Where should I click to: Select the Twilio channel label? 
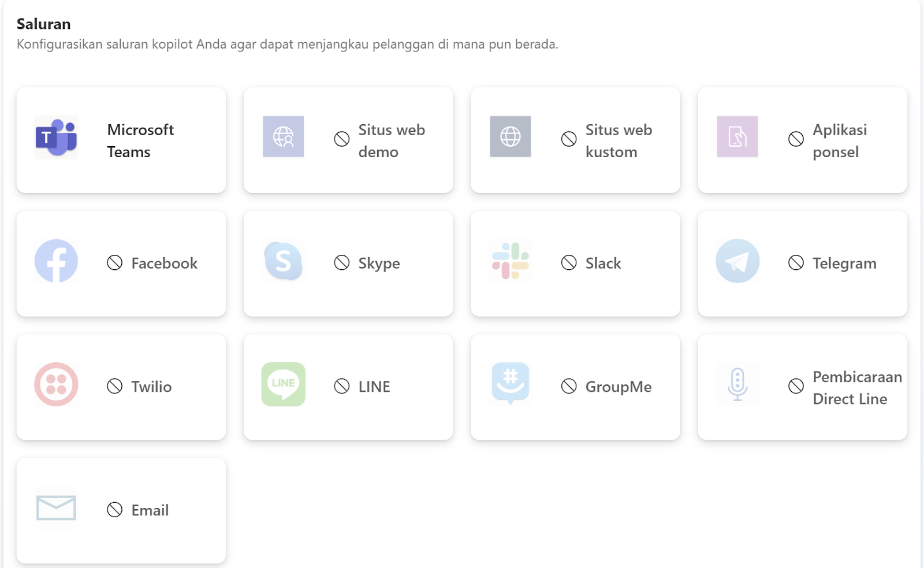[x=151, y=387]
